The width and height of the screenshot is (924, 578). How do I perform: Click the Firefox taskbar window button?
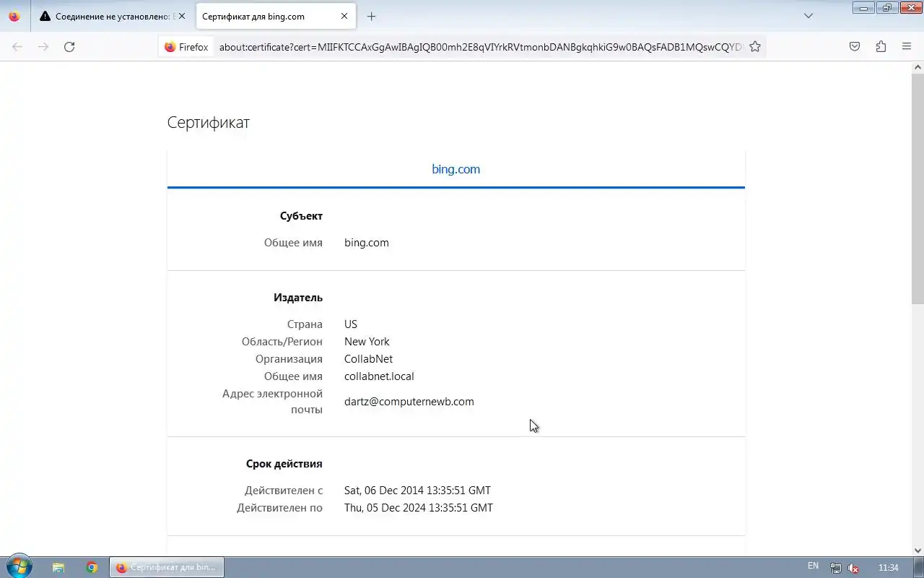(167, 567)
